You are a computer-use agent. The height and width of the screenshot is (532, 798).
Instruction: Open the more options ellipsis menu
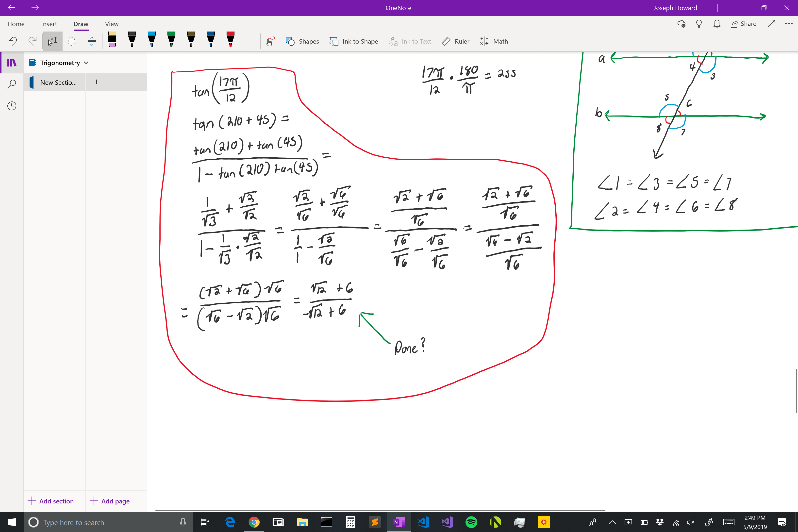pos(788,24)
